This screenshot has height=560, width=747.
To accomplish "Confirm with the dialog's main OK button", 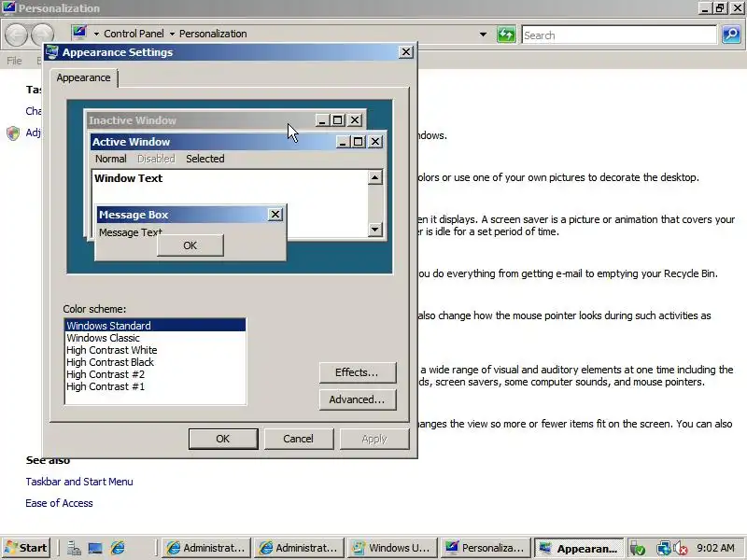I will coord(223,439).
